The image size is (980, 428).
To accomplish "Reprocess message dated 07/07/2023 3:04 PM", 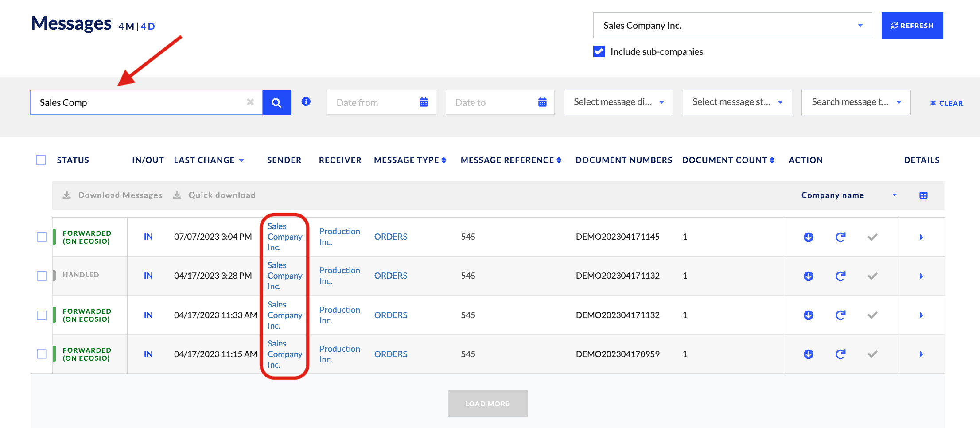I will [x=840, y=237].
